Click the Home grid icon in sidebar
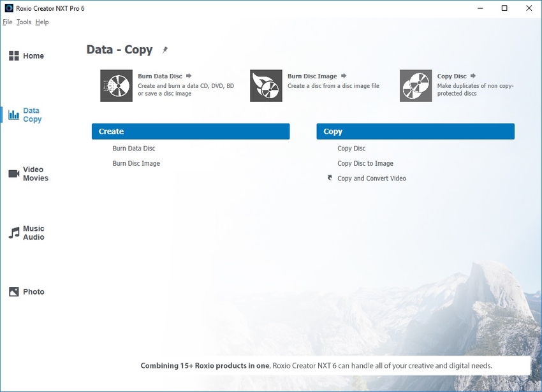The height and width of the screenshot is (392, 542). coord(14,55)
